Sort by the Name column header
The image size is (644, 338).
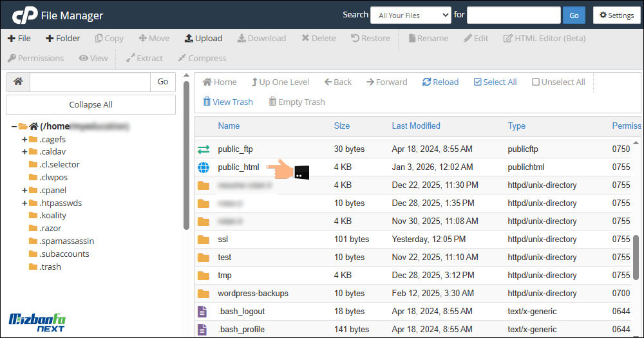point(229,126)
